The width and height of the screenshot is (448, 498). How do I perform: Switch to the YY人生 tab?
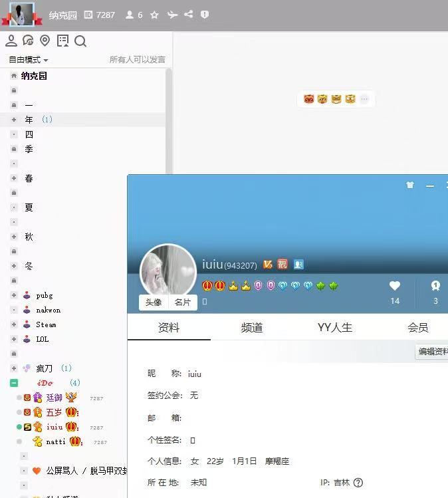coord(335,327)
